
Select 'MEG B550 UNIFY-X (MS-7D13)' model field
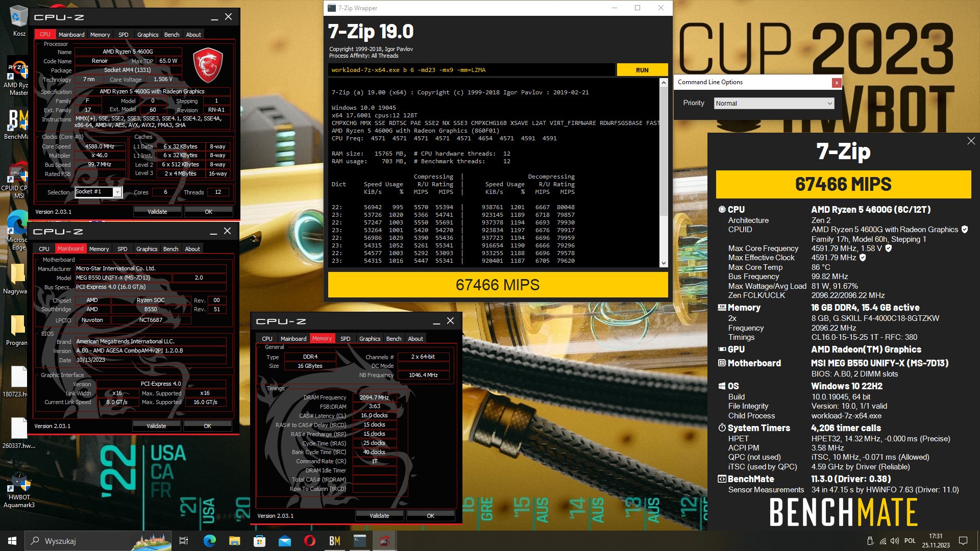click(122, 278)
